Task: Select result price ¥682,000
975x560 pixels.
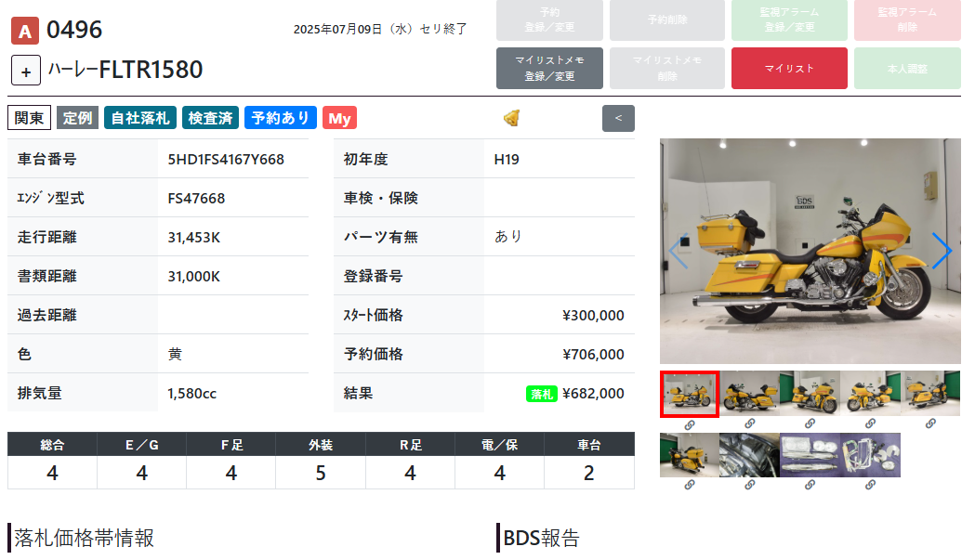Action: 593,394
